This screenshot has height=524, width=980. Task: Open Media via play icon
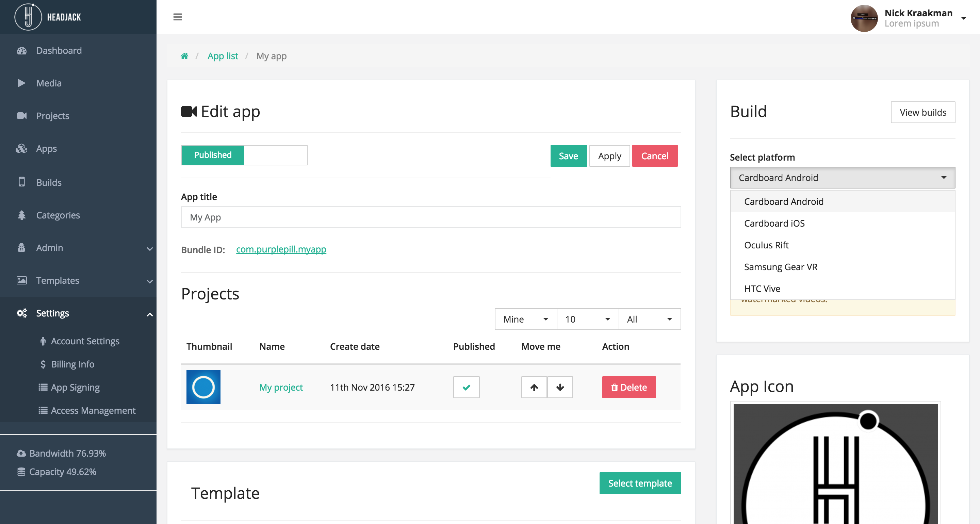tap(21, 83)
